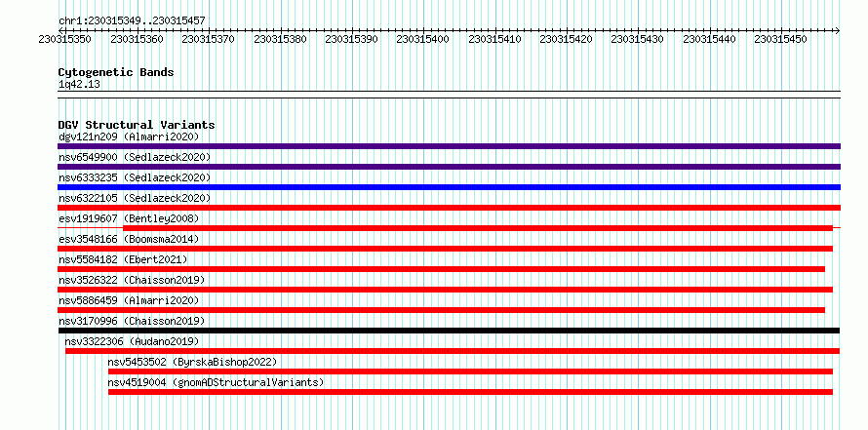868x430 pixels.
Task: Open the nsv5886459 (Almarri2020) label
Action: [x=129, y=300]
